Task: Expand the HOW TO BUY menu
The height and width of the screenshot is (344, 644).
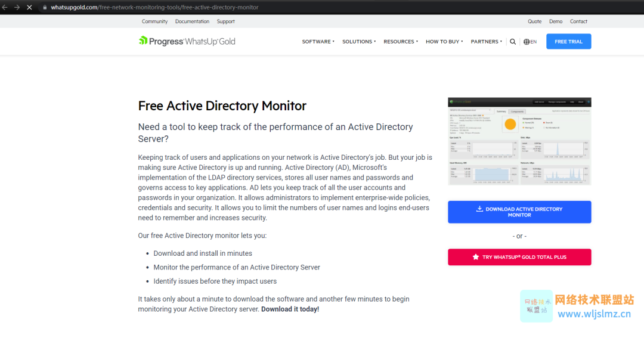Action: pos(444,42)
